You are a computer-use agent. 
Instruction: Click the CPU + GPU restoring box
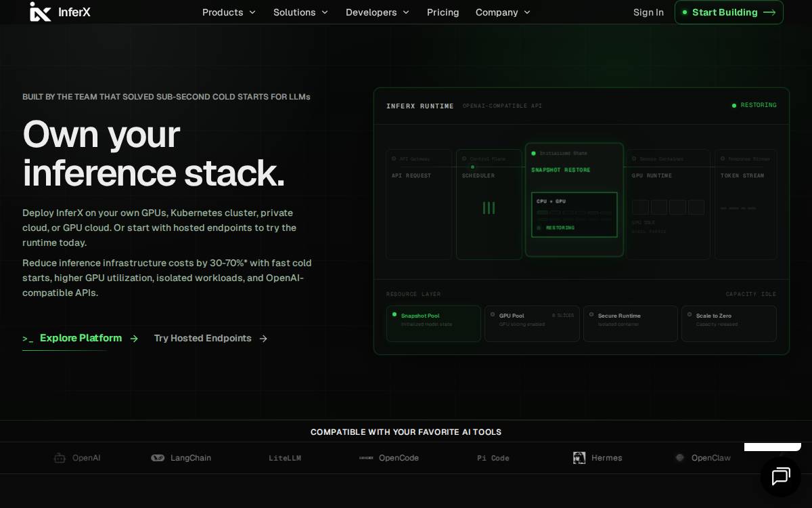tap(574, 215)
